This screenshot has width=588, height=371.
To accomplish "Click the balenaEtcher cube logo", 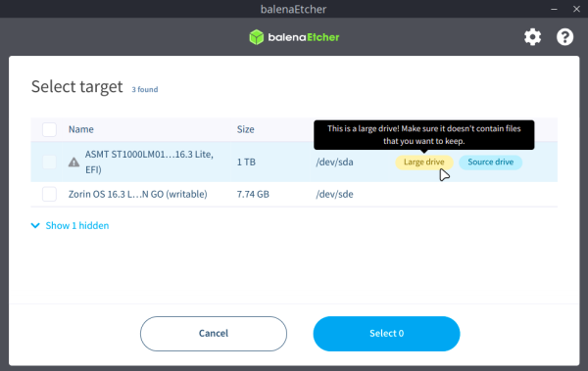I will (257, 37).
